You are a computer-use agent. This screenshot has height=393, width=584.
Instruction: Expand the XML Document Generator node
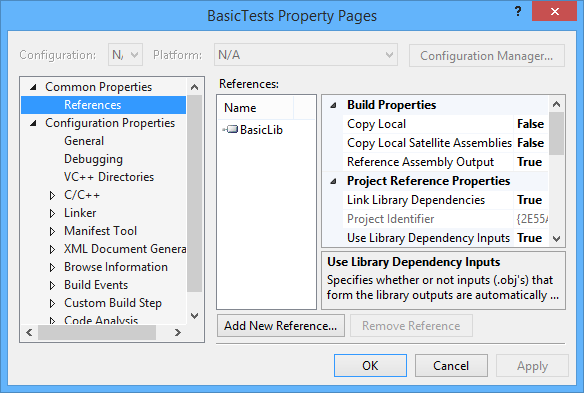[52, 249]
